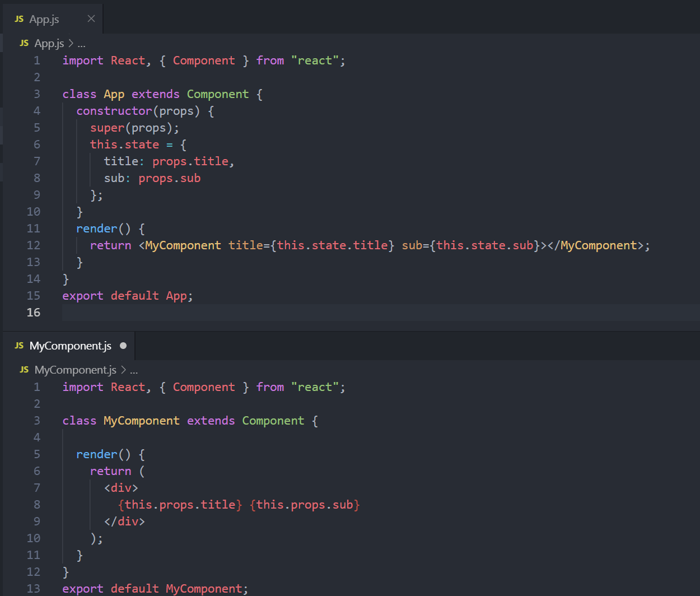
Task: Click 'export default App;' line
Action: [x=128, y=296]
